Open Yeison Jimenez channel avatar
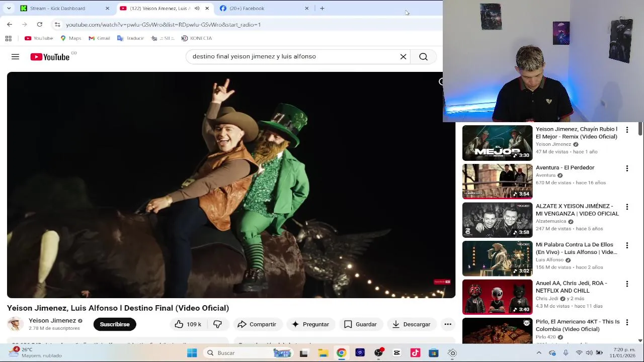Screen dimensions: 644x362 click(15, 324)
